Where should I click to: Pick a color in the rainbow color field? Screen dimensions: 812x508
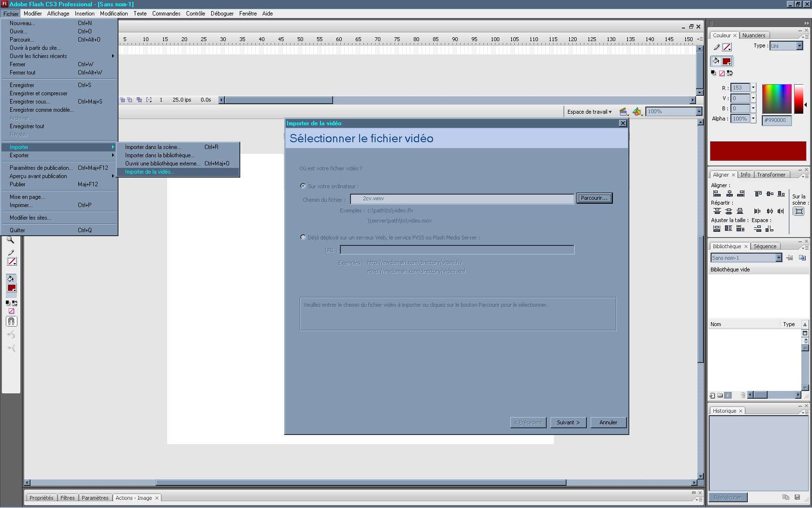point(777,99)
